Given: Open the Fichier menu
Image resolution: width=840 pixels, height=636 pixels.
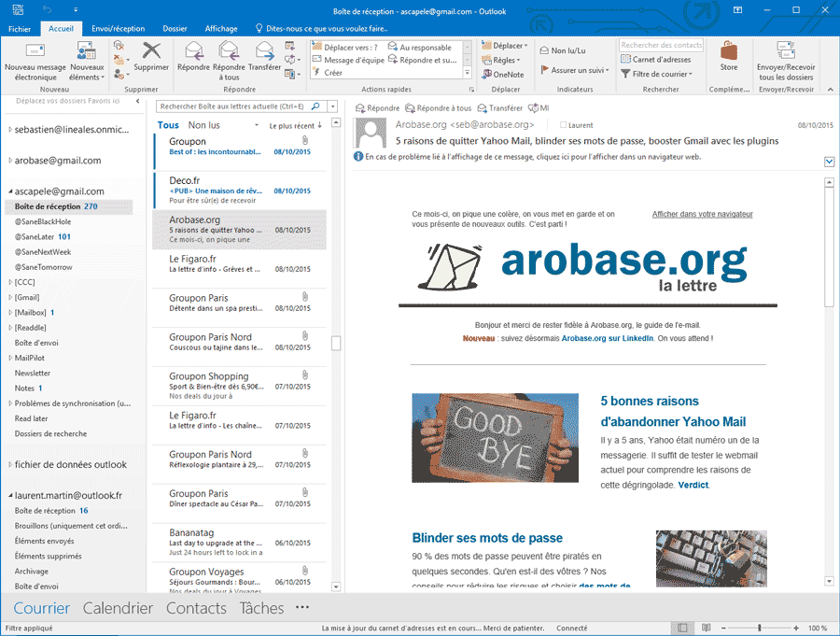Looking at the screenshot, I should click(x=20, y=29).
